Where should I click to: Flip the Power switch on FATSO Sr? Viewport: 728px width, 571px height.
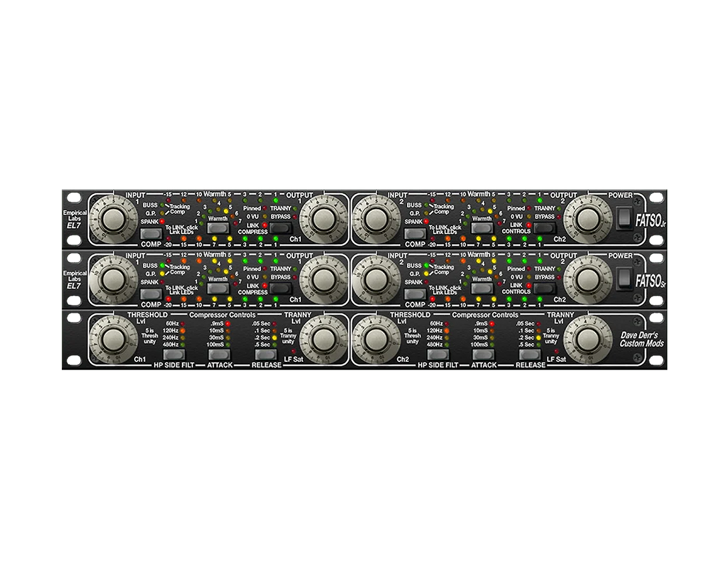coord(624,279)
